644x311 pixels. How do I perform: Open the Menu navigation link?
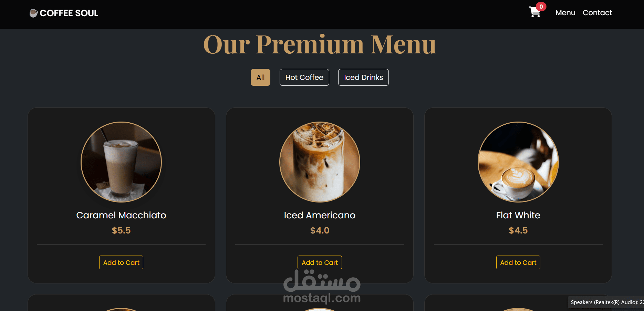click(x=565, y=13)
